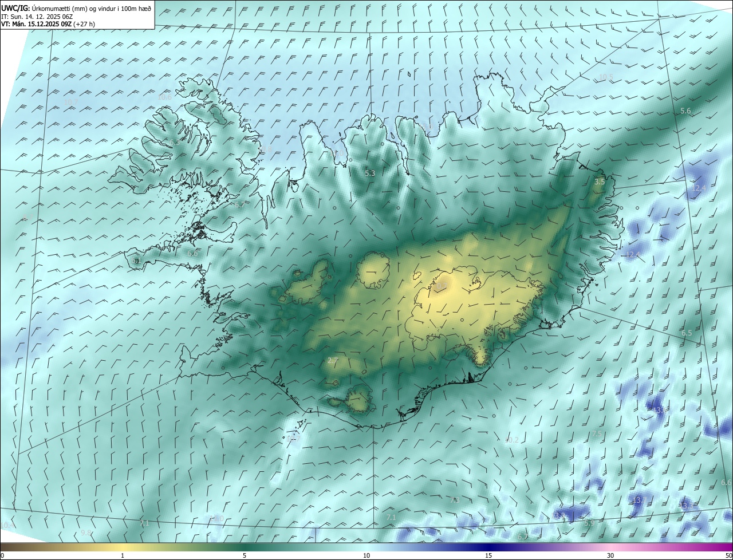Click the 'IT: Sun. 14. 12. 2025 06Z' line
Viewport: 733px width, 560px height.
click(x=38, y=17)
